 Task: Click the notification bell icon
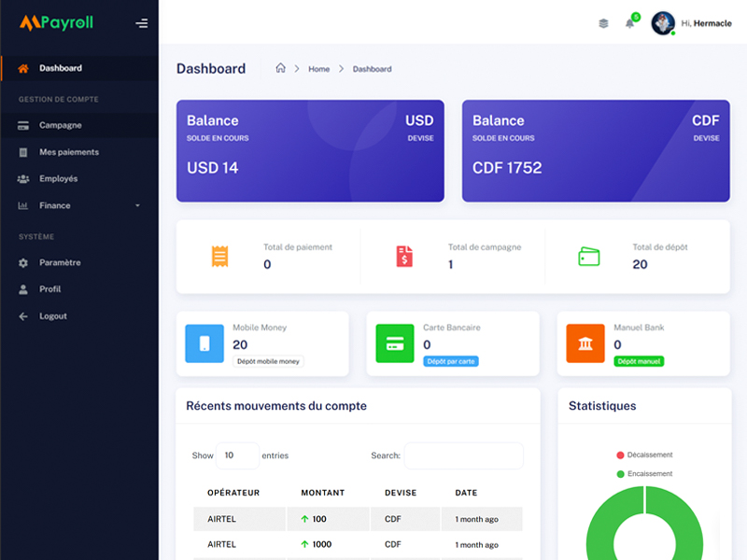[629, 23]
